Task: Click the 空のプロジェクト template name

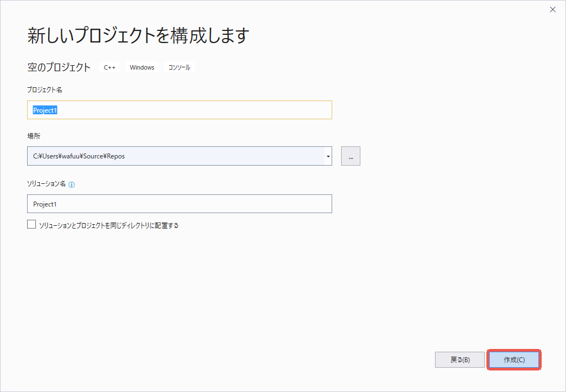Action: [x=59, y=67]
